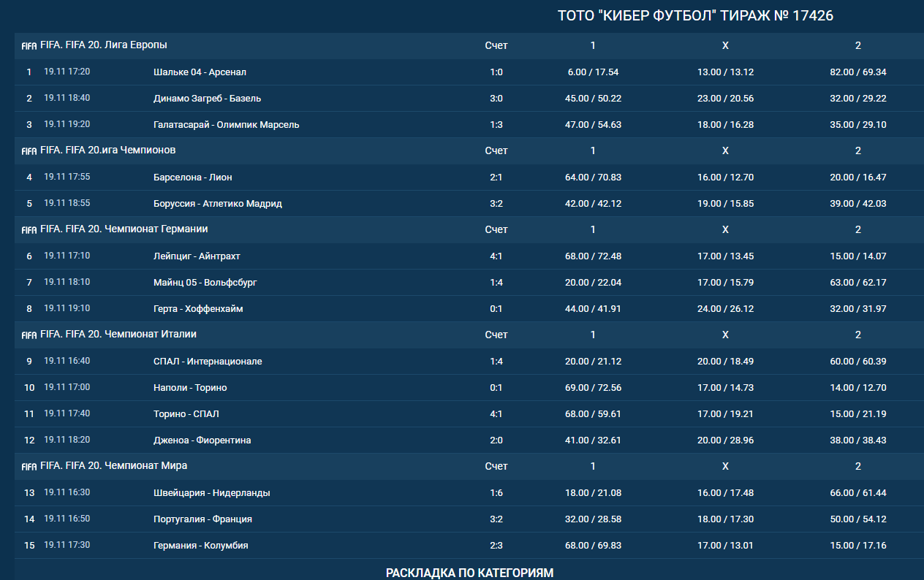Click the Счет column header in Чемпионат Мира
The image size is (924, 580).
click(496, 466)
